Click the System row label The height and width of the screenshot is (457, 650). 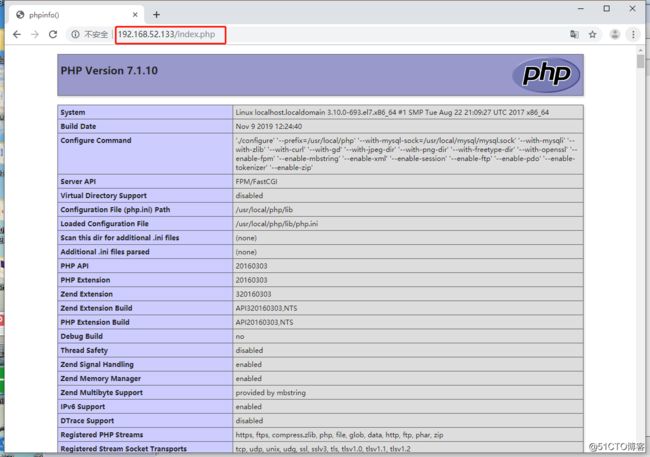click(x=73, y=112)
